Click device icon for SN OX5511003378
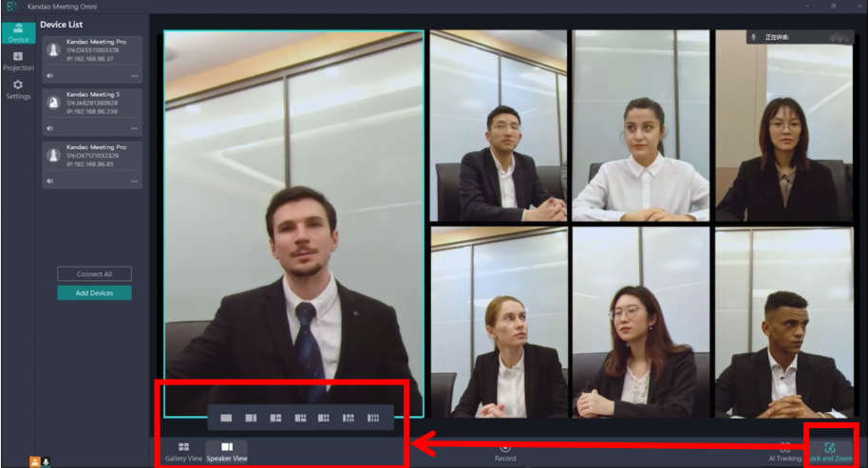Screen dimensions: 868x468 pyautogui.click(x=53, y=49)
